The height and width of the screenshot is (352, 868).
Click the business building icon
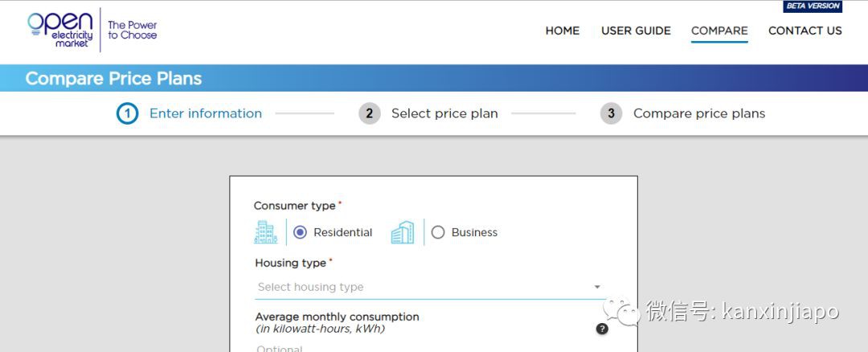tap(402, 232)
